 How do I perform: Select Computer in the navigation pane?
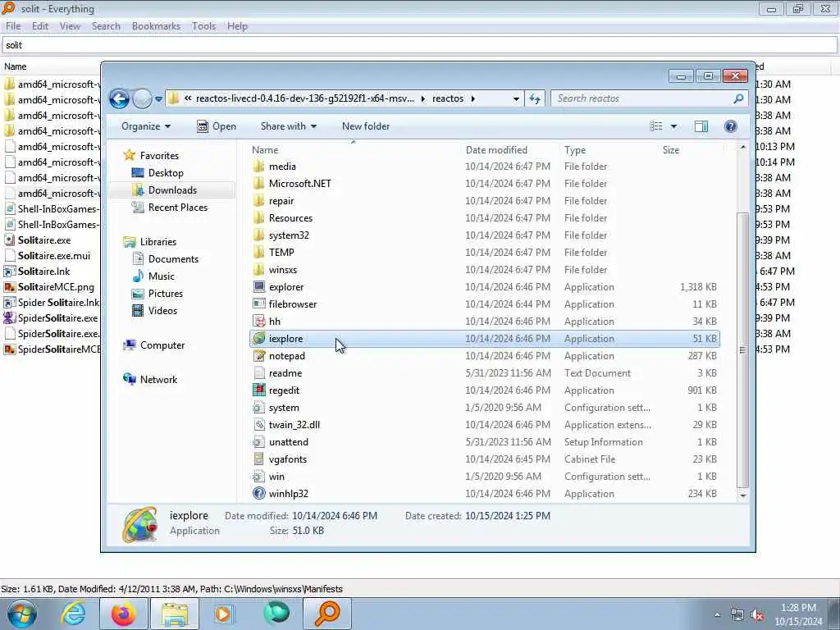pyautogui.click(x=162, y=345)
